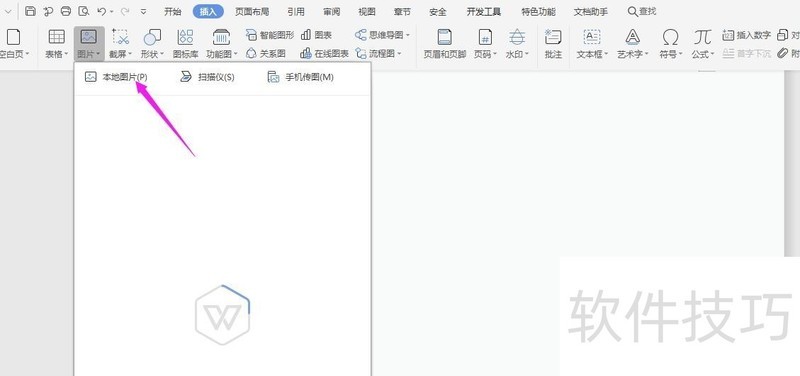This screenshot has width=800, height=376.
Task: Click the 公式 pi formula icon
Action: [x=703, y=37]
